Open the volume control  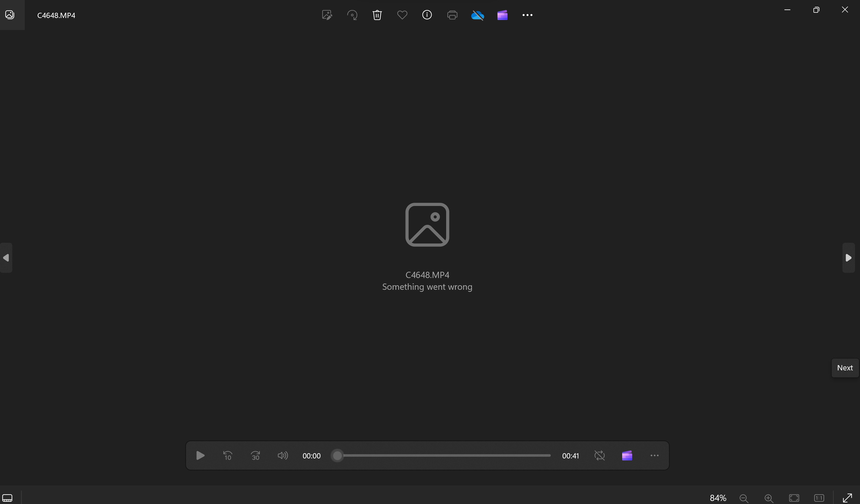click(x=283, y=456)
